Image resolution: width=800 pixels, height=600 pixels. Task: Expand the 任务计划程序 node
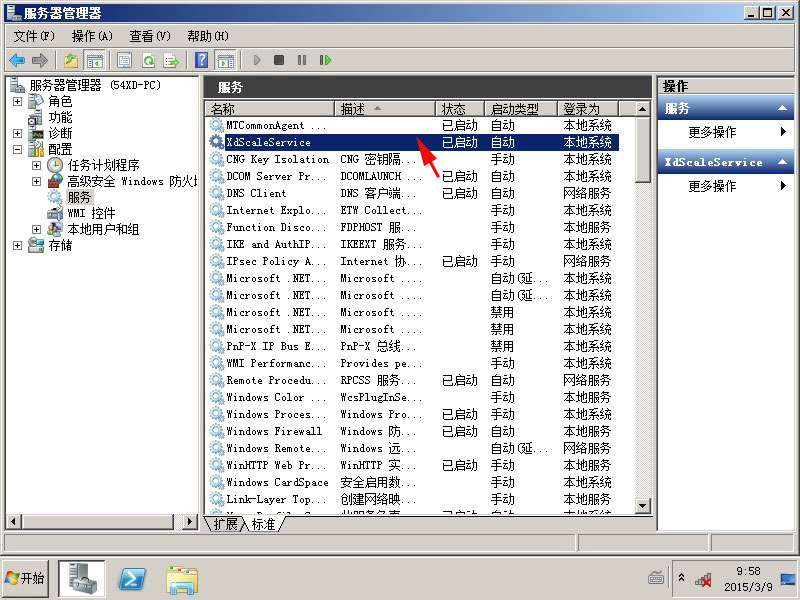click(x=37, y=165)
